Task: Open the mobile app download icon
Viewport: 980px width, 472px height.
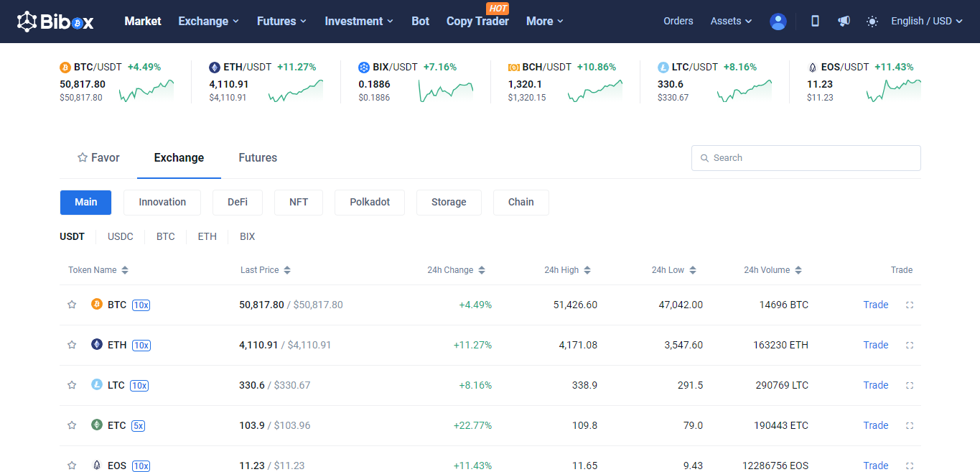Action: coord(815,22)
